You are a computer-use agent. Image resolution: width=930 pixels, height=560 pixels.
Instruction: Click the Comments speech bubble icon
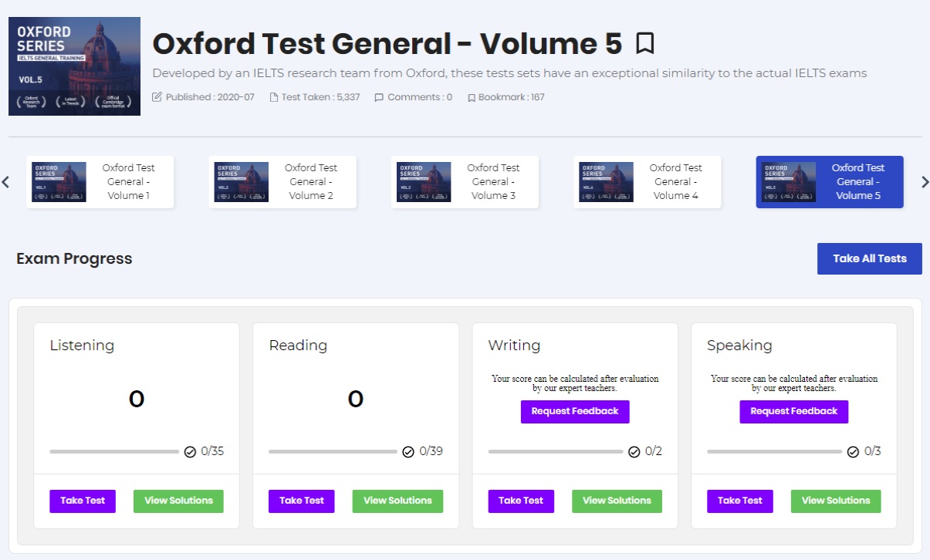tap(379, 97)
